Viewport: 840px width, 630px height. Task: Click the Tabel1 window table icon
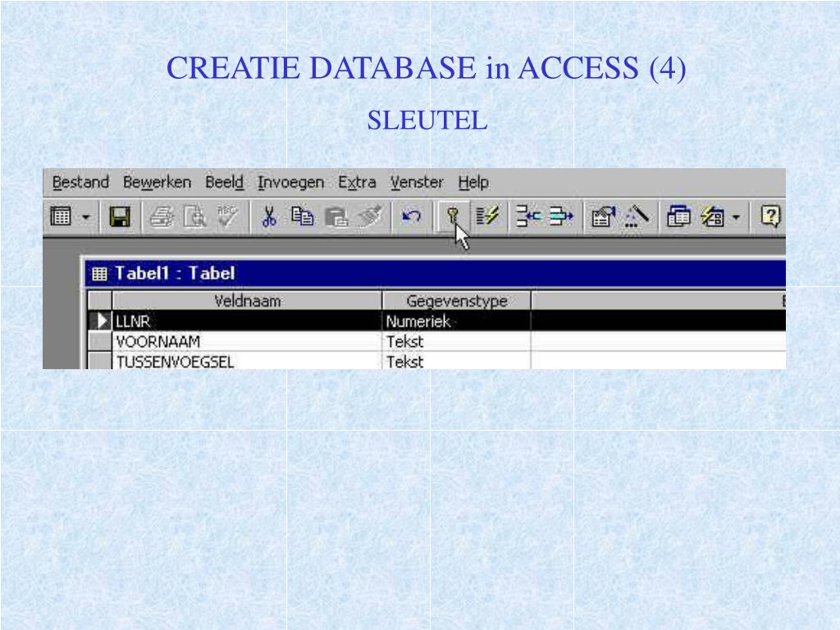point(99,274)
